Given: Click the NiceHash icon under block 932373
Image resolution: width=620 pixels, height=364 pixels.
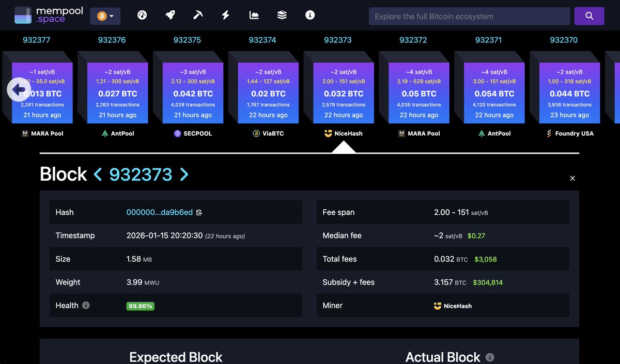Looking at the screenshot, I should pyautogui.click(x=328, y=133).
